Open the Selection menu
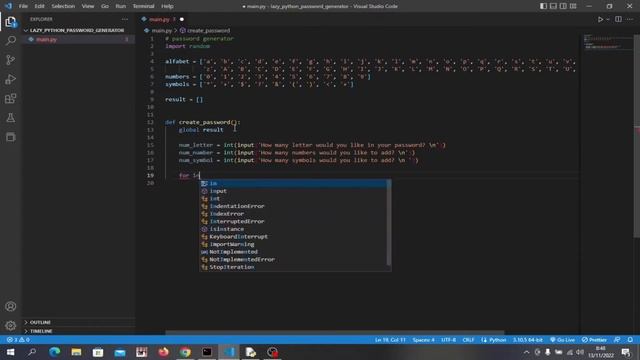 coord(63,6)
